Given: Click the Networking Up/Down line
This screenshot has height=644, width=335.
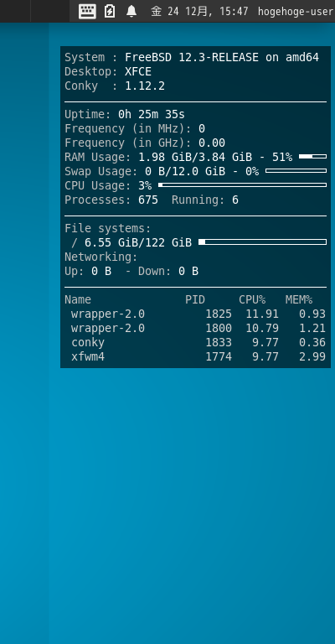Looking at the screenshot, I should coord(131,271).
